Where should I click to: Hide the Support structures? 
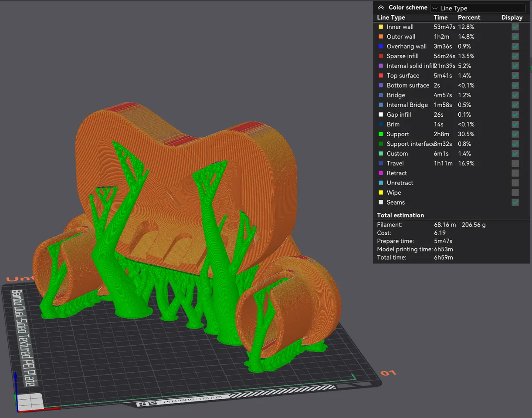pos(515,134)
